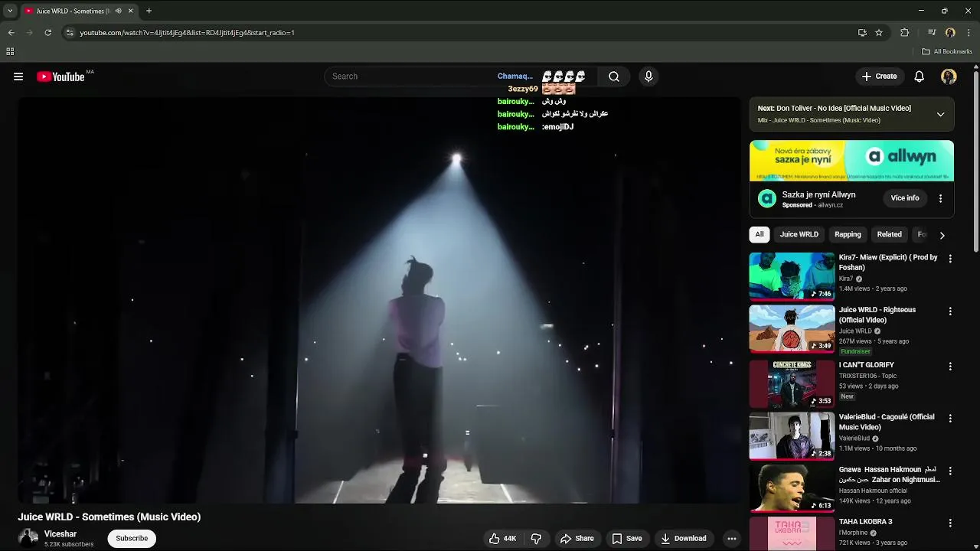Image resolution: width=980 pixels, height=551 pixels.
Task: Open Chrome extensions puzzle icon
Action: click(x=904, y=33)
